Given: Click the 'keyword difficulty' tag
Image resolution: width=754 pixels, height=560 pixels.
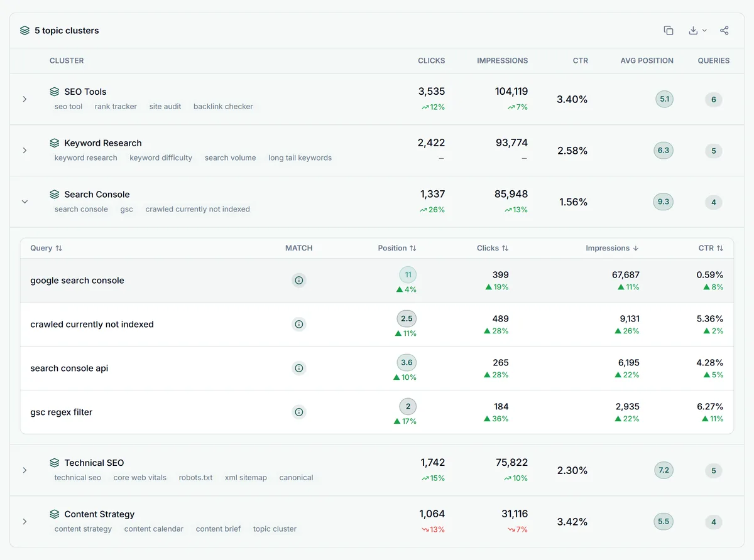Looking at the screenshot, I should coord(161,158).
